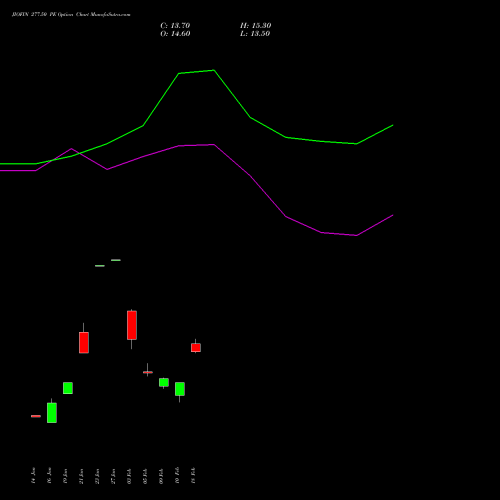Click the green candle above 16 Jan
Screen dimensions: 500x500
click(x=52, y=413)
